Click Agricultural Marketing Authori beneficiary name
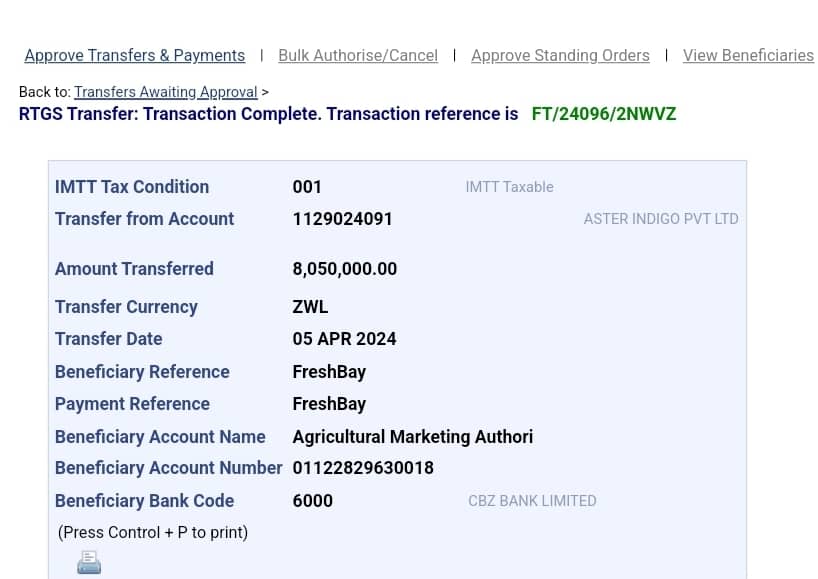Image resolution: width=818 pixels, height=579 pixels. pyautogui.click(x=413, y=437)
